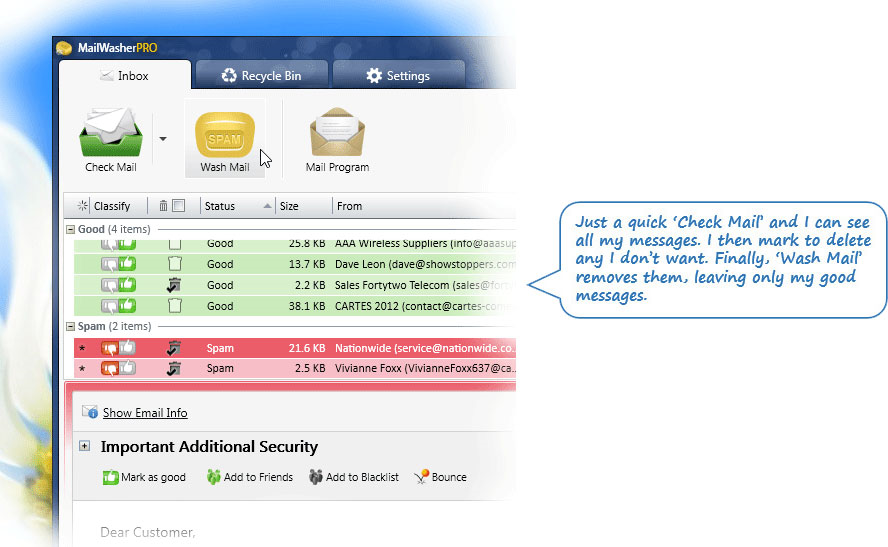Viewport: 888px width, 547px height.
Task: Mark Dave Leon email for deletion
Action: 174,264
